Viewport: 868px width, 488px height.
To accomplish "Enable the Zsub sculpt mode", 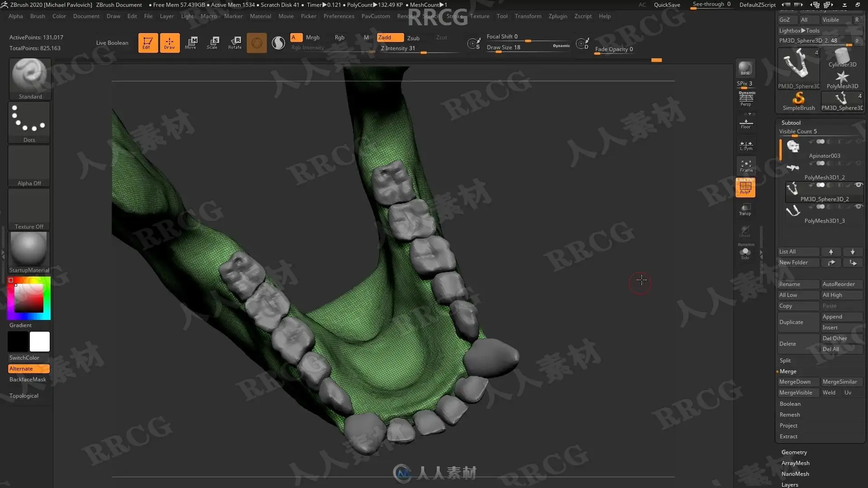I will click(413, 38).
